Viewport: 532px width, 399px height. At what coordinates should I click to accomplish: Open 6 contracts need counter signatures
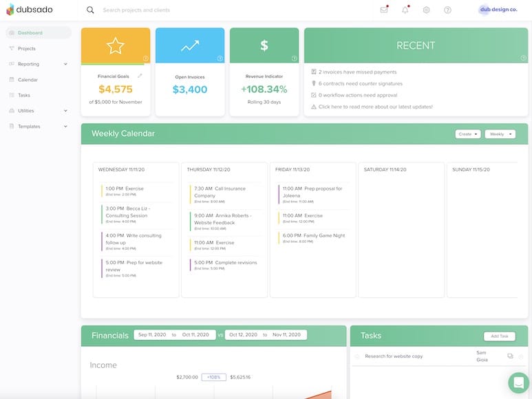(x=361, y=83)
